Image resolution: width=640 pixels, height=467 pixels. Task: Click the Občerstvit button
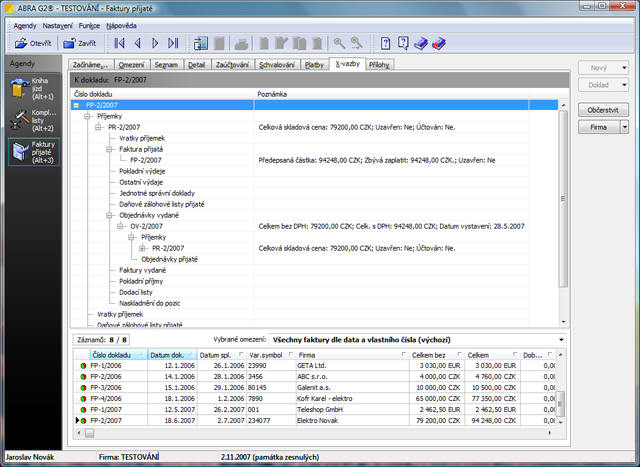603,110
